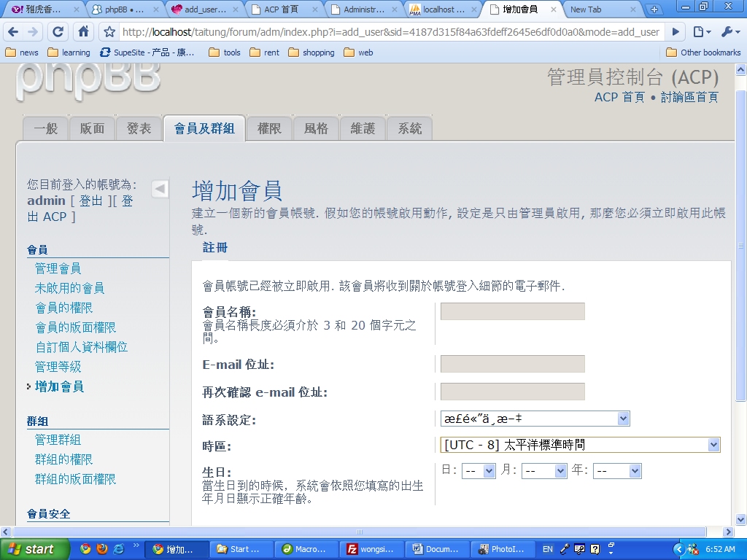The height and width of the screenshot is (560, 747).
Task: Open the 時區 timezone dropdown
Action: click(x=580, y=445)
